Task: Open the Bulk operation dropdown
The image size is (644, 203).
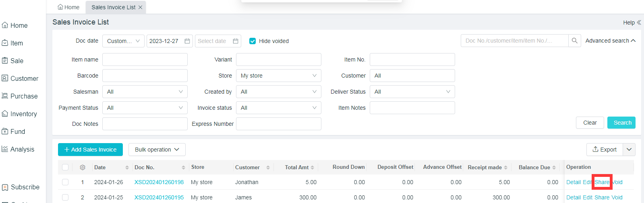Action: (157, 150)
